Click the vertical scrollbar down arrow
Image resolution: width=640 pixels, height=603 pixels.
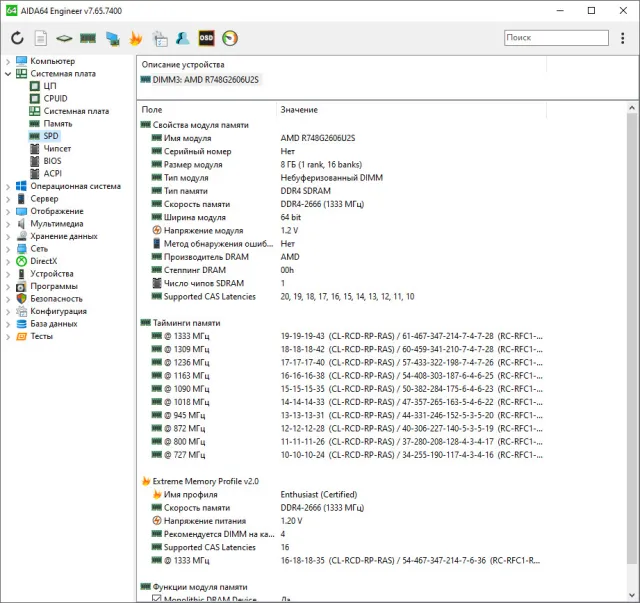(632, 595)
